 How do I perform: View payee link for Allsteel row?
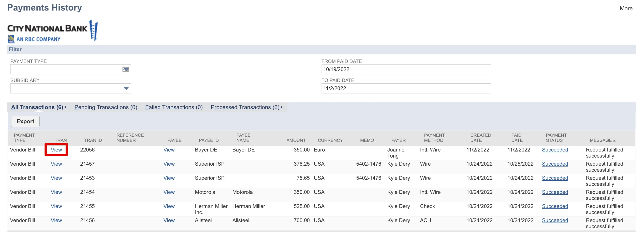(x=169, y=220)
